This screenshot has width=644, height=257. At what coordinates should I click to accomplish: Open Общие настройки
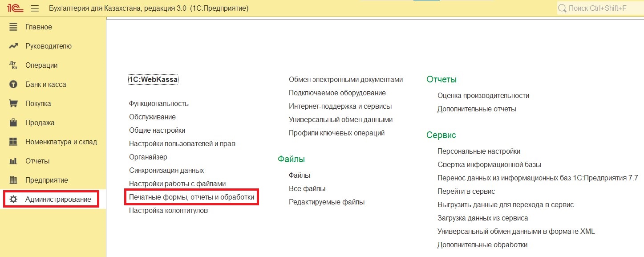[x=157, y=130]
